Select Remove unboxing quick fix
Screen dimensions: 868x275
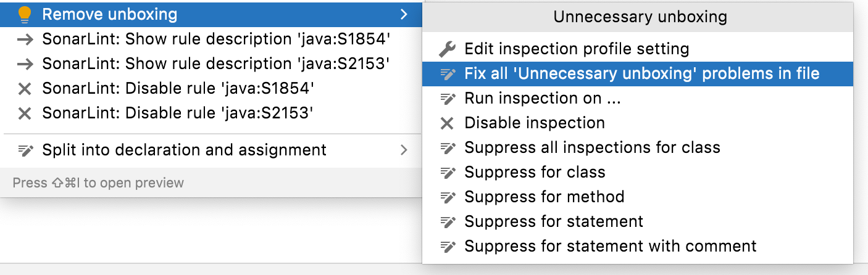(x=211, y=14)
